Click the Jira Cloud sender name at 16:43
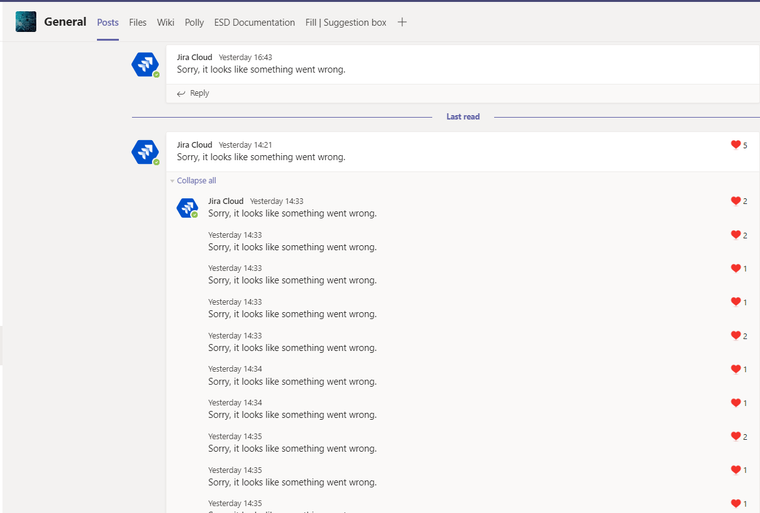The width and height of the screenshot is (760, 513). point(194,57)
